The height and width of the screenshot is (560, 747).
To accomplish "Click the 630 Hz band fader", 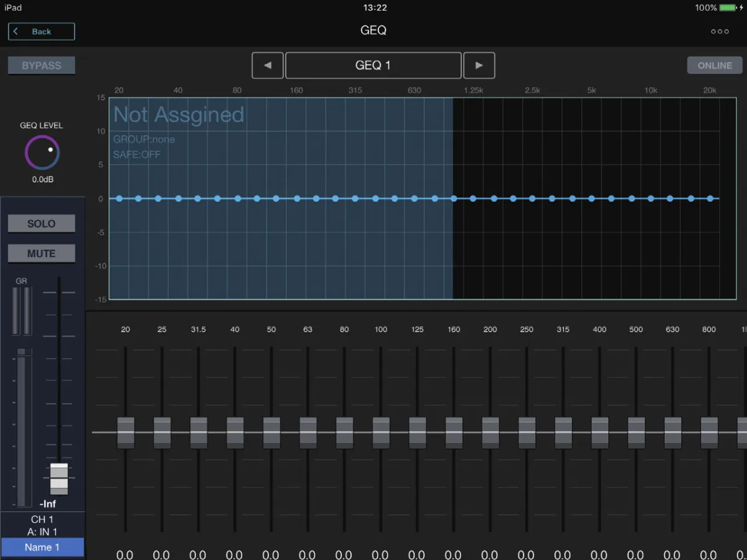I will coord(673,432).
